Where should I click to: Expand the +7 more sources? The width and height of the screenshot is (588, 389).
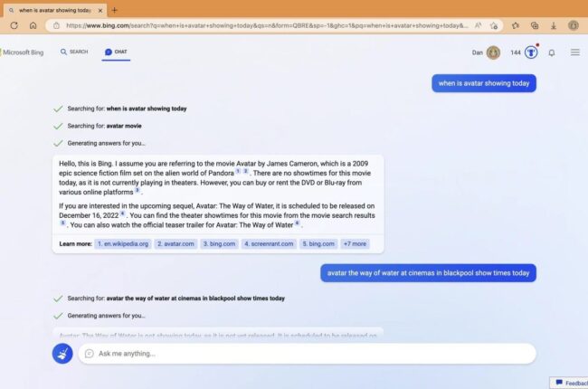pyautogui.click(x=355, y=244)
